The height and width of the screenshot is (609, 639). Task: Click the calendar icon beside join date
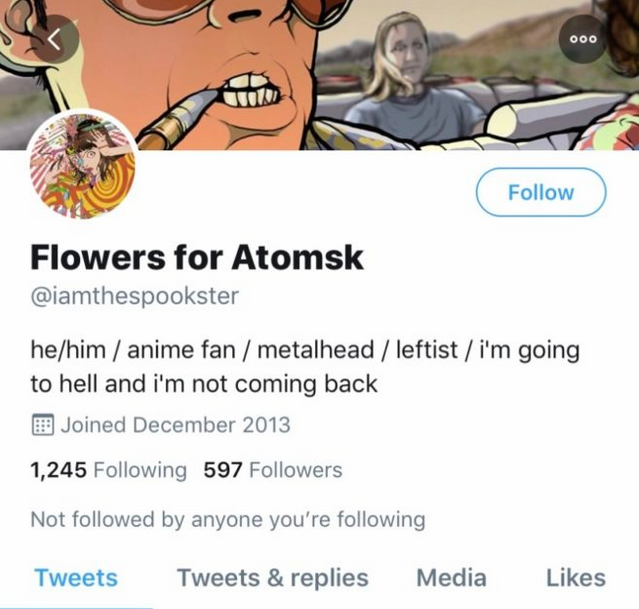(x=42, y=425)
